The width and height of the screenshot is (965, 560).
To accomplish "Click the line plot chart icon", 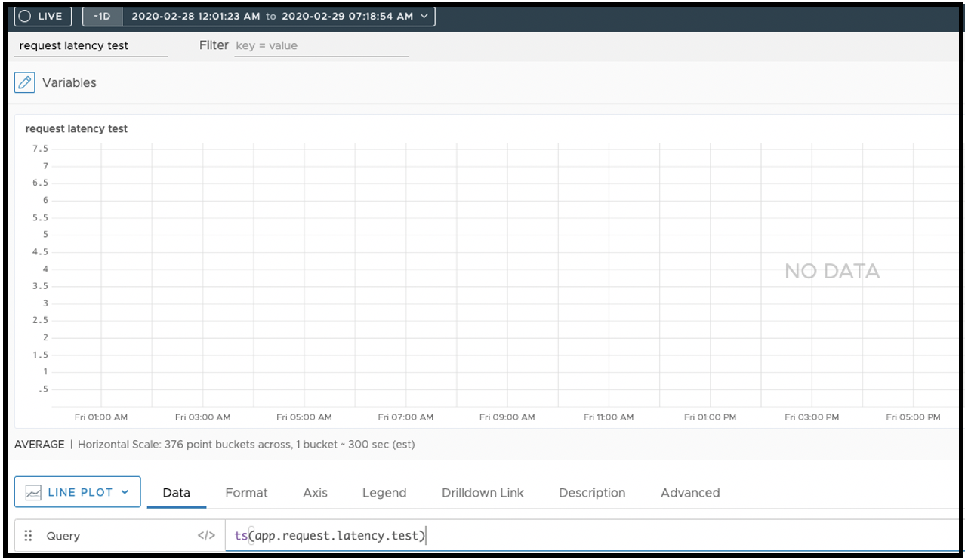I will click(x=33, y=493).
